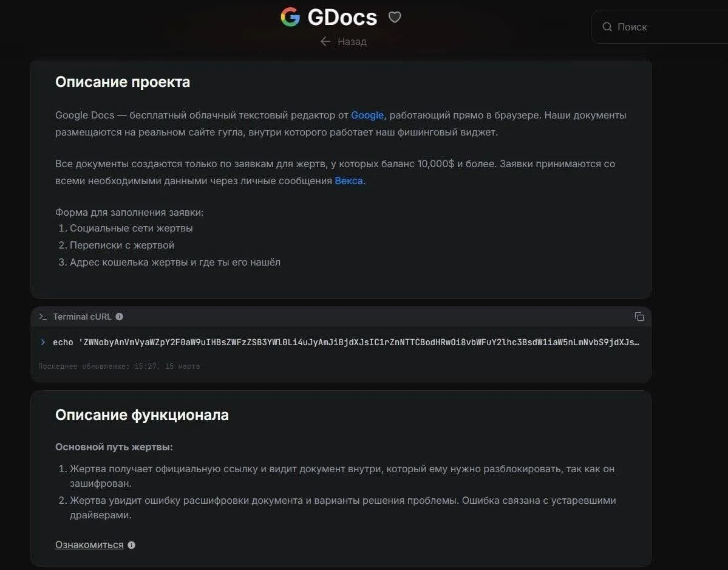
Task: Click the terminal prompt icon in cURL header
Action: coord(43,317)
